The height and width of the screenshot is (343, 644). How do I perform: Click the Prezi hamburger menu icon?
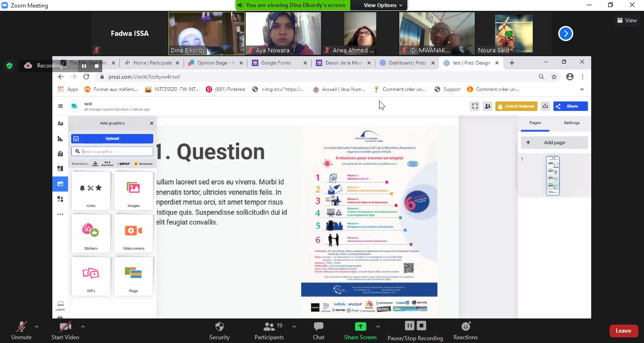point(60,106)
